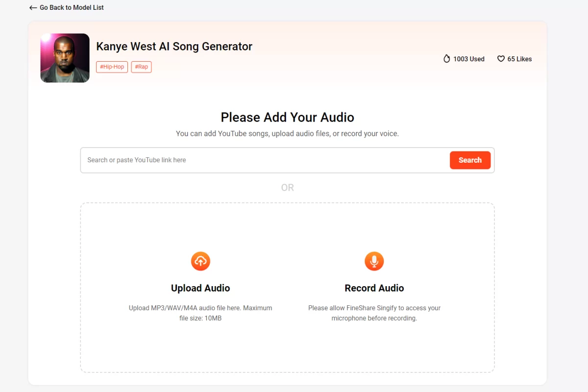Viewport: 588px width, 392px height.
Task: Click the '65 Likes' text
Action: [519, 59]
